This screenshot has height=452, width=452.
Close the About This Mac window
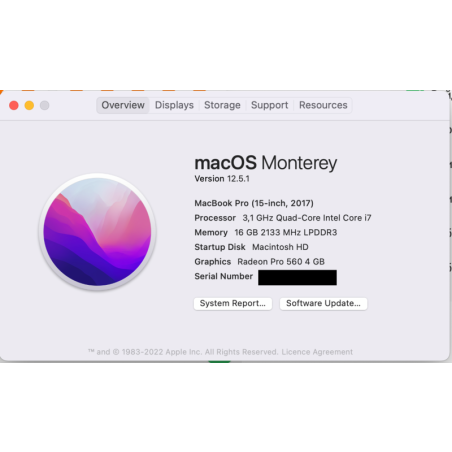[14, 105]
